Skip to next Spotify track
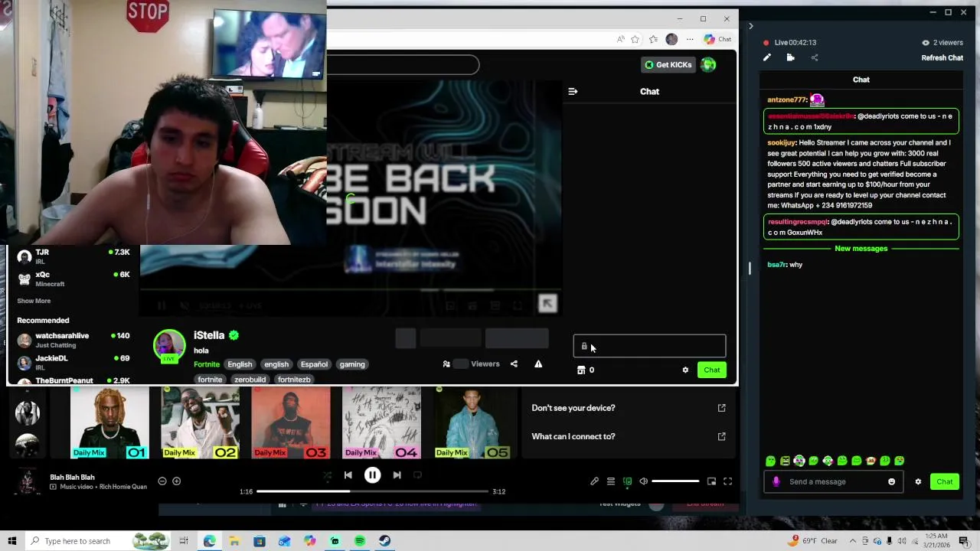980x551 pixels. click(397, 475)
